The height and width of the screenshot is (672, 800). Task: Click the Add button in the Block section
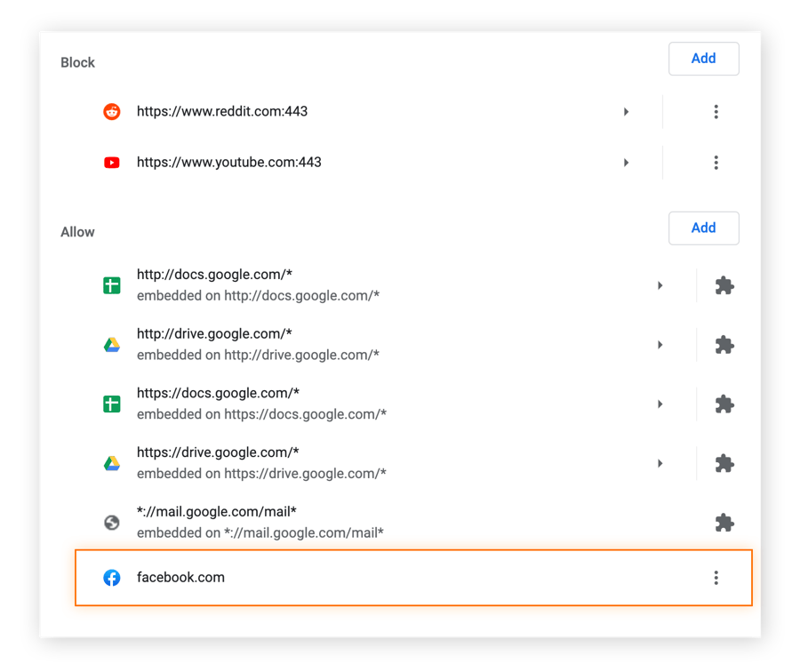coord(703,59)
